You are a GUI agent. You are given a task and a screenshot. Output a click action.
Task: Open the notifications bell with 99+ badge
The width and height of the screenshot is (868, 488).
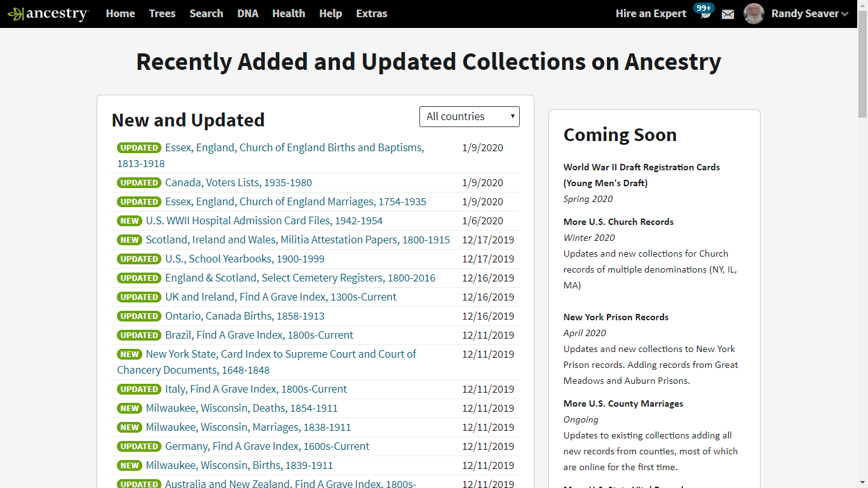click(x=703, y=13)
